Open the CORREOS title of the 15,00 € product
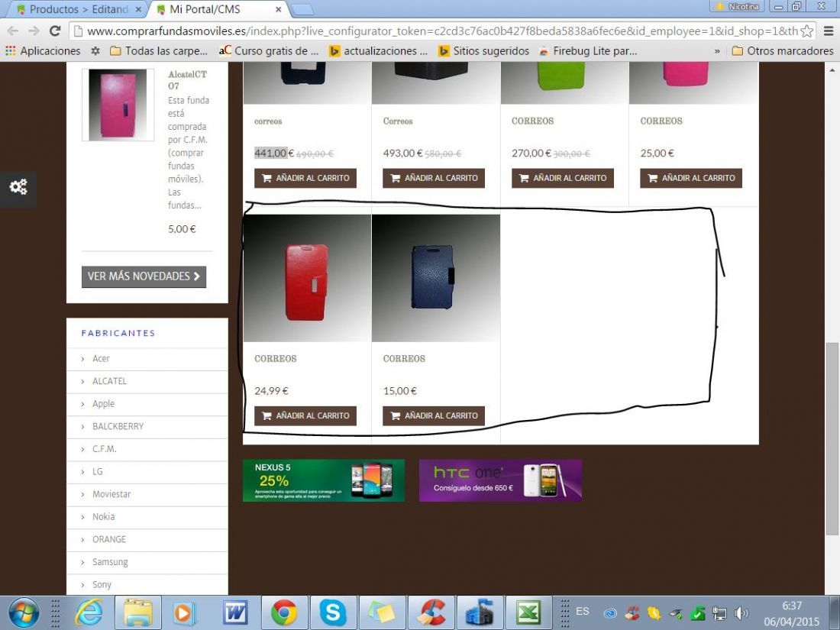The height and width of the screenshot is (630, 840). tap(404, 359)
